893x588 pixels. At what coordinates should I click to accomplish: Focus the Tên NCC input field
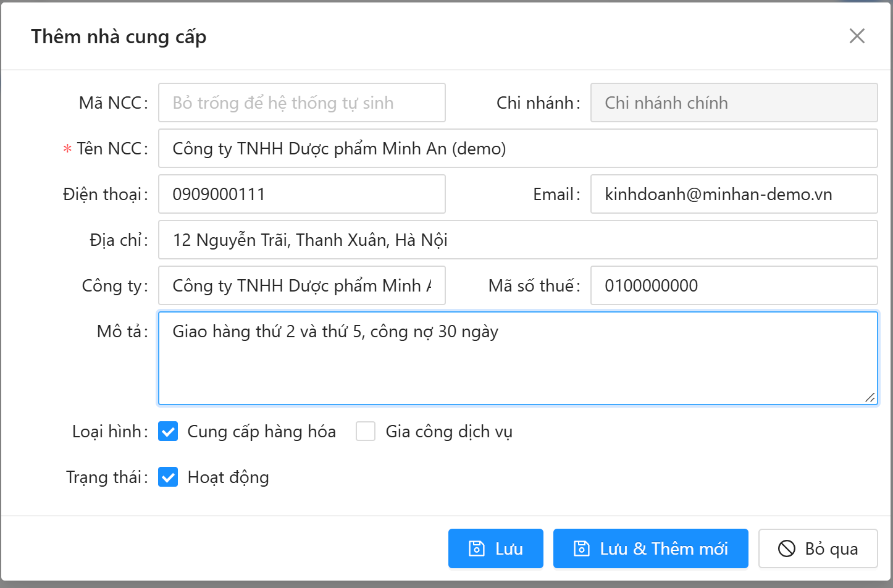tap(518, 148)
